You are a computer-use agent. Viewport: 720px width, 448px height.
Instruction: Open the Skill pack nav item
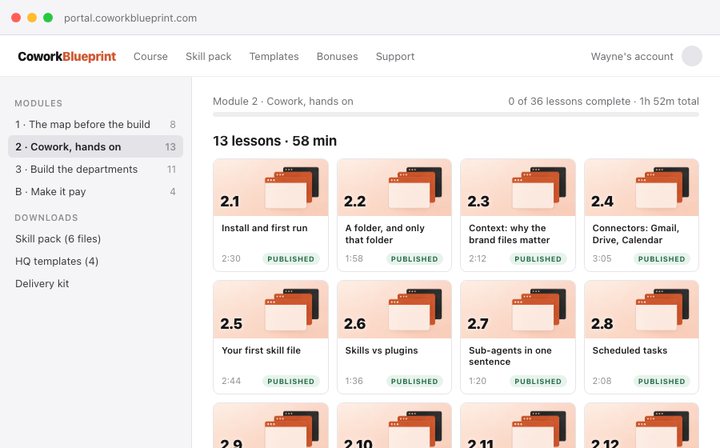pyautogui.click(x=208, y=56)
